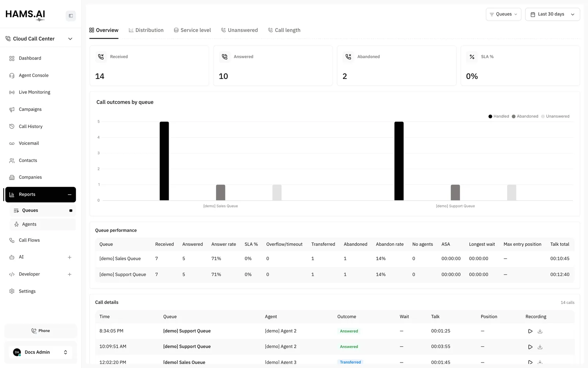This screenshot has width=588, height=368.
Task: Open Settings from the sidebar
Action: pos(40,291)
